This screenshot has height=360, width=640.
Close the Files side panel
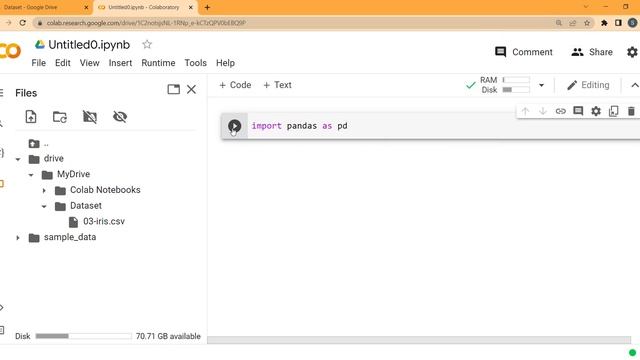coord(191,89)
